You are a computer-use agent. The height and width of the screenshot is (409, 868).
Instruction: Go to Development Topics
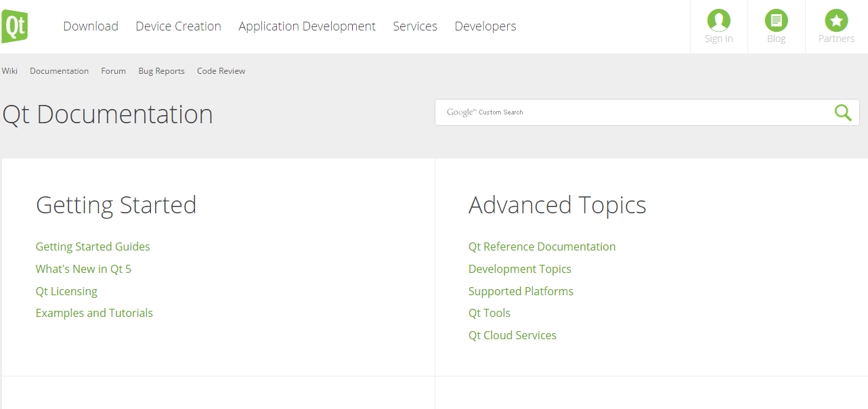tap(520, 269)
